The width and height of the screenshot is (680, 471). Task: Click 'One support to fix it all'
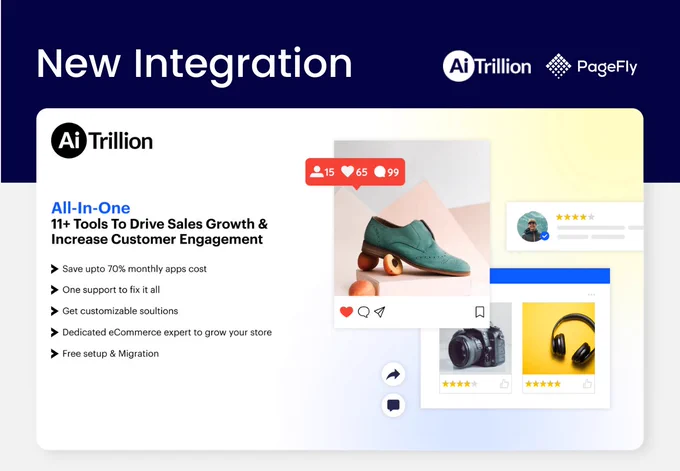pos(111,290)
